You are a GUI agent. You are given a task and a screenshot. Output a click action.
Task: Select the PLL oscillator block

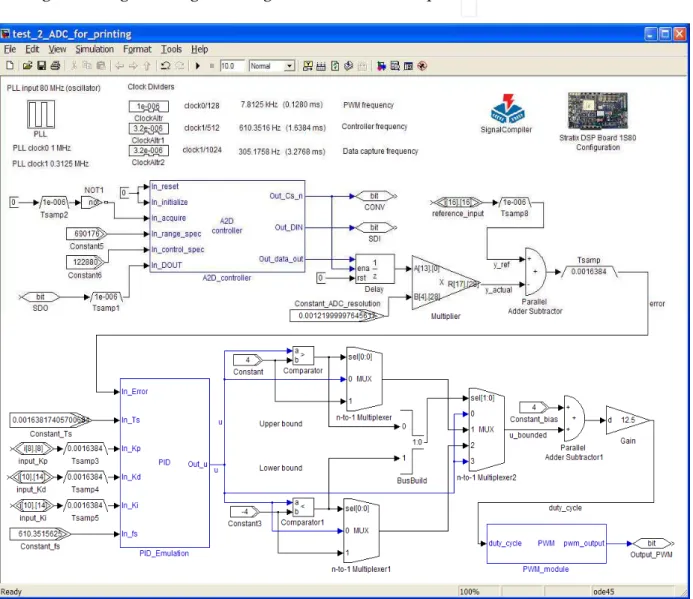click(x=41, y=114)
